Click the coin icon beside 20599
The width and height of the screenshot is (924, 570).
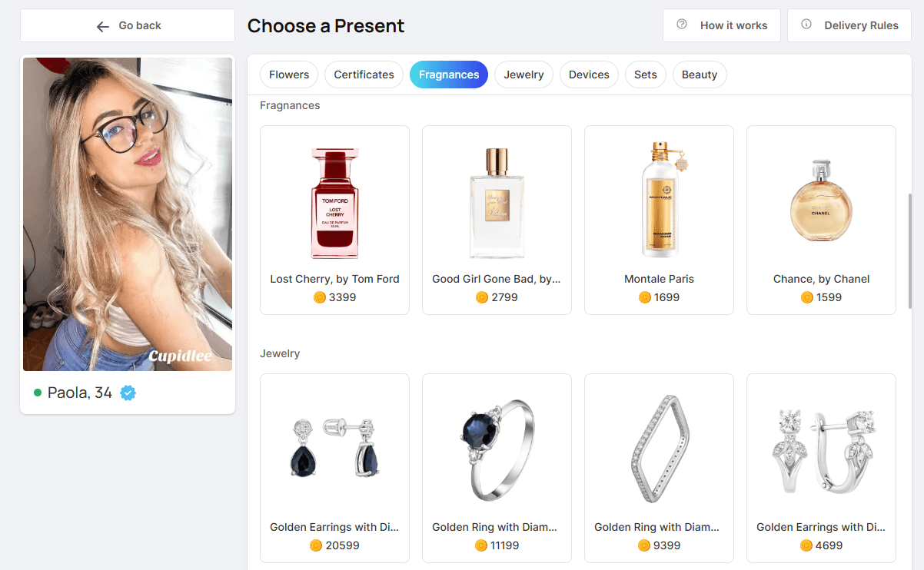(x=315, y=545)
